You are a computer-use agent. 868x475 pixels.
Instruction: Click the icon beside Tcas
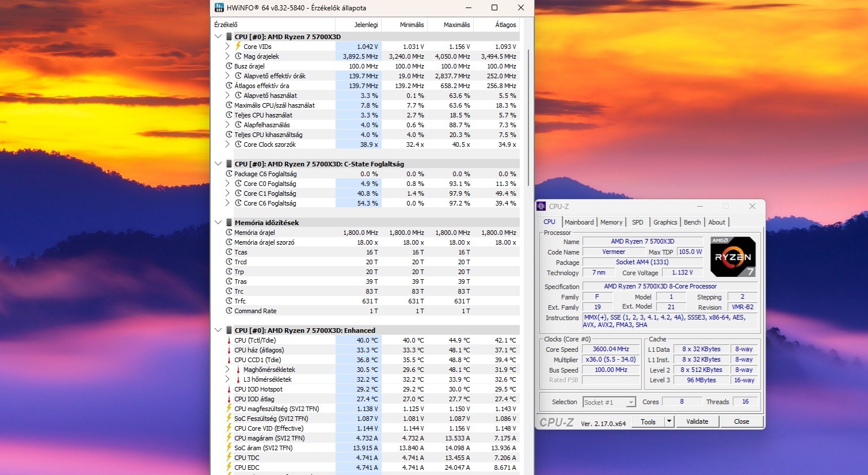tap(229, 252)
